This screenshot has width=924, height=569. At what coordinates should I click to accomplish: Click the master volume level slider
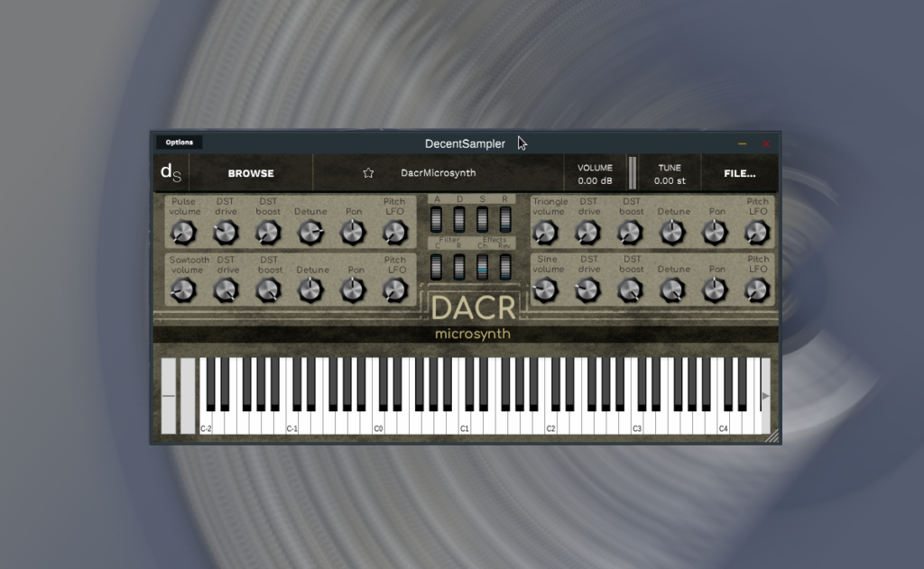click(x=633, y=173)
